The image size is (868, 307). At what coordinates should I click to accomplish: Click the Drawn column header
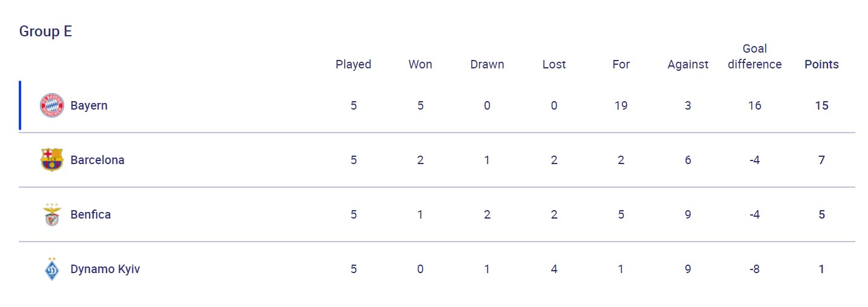(487, 64)
